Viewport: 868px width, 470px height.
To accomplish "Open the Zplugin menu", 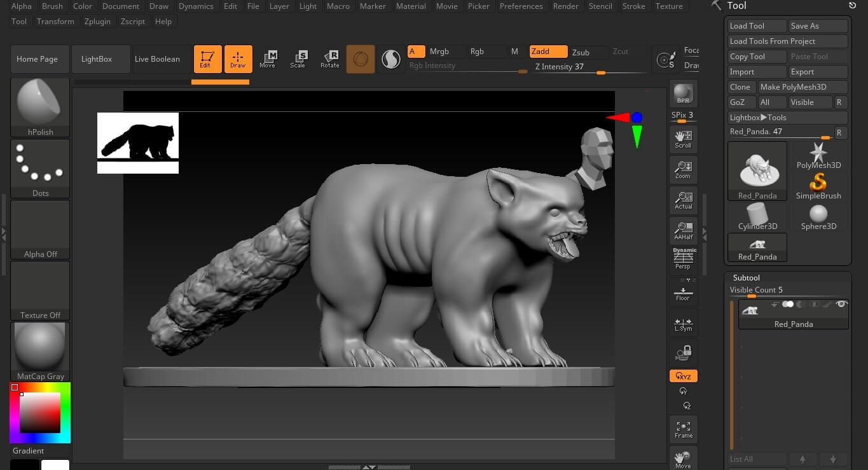I will (97, 22).
